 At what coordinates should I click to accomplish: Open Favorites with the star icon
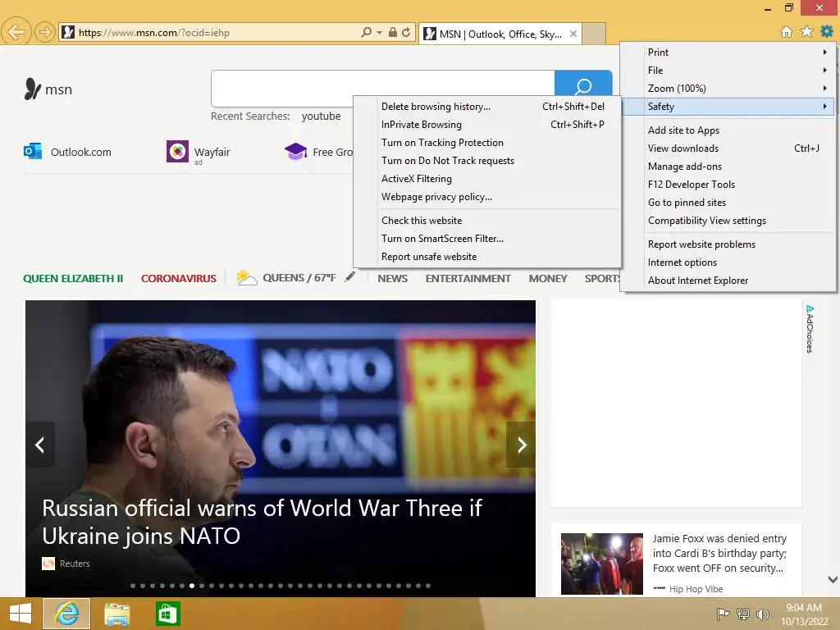click(x=807, y=32)
